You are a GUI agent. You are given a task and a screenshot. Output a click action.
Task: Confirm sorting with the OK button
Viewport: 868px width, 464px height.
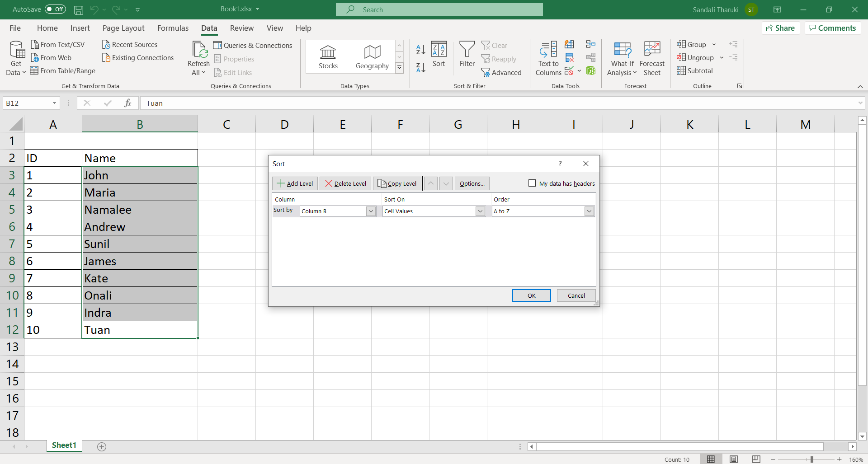tap(531, 295)
